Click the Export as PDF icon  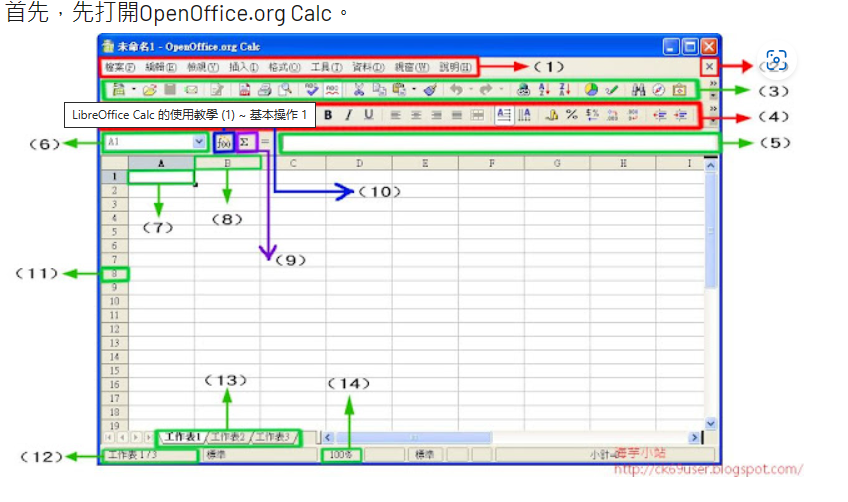pos(244,90)
